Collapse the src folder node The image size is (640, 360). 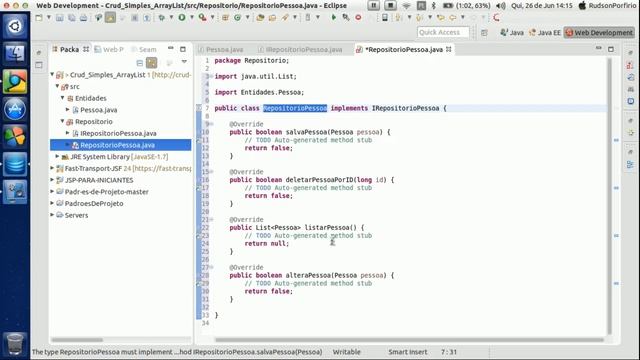point(58,86)
